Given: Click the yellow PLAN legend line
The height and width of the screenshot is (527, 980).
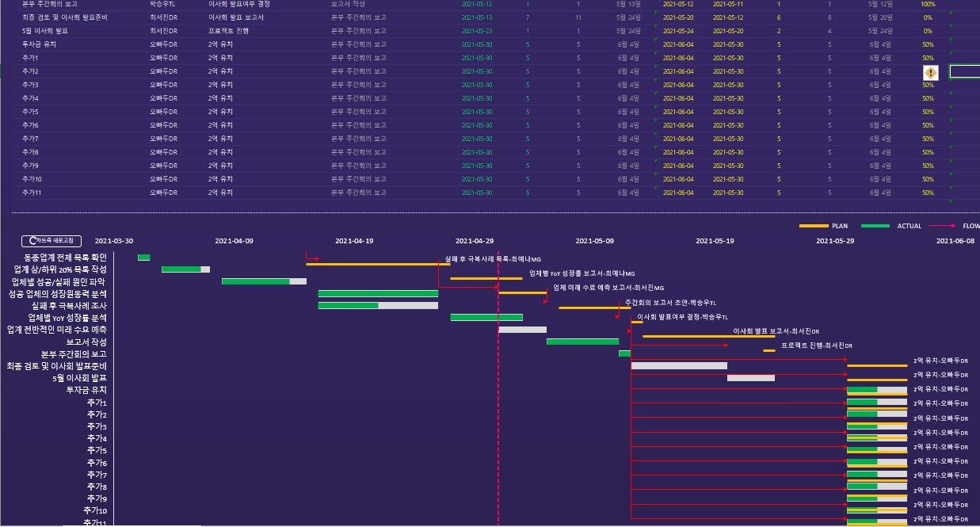Looking at the screenshot, I should tap(814, 226).
